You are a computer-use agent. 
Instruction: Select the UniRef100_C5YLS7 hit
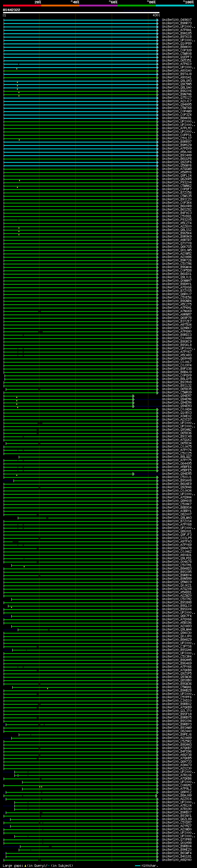[x=177, y=139]
